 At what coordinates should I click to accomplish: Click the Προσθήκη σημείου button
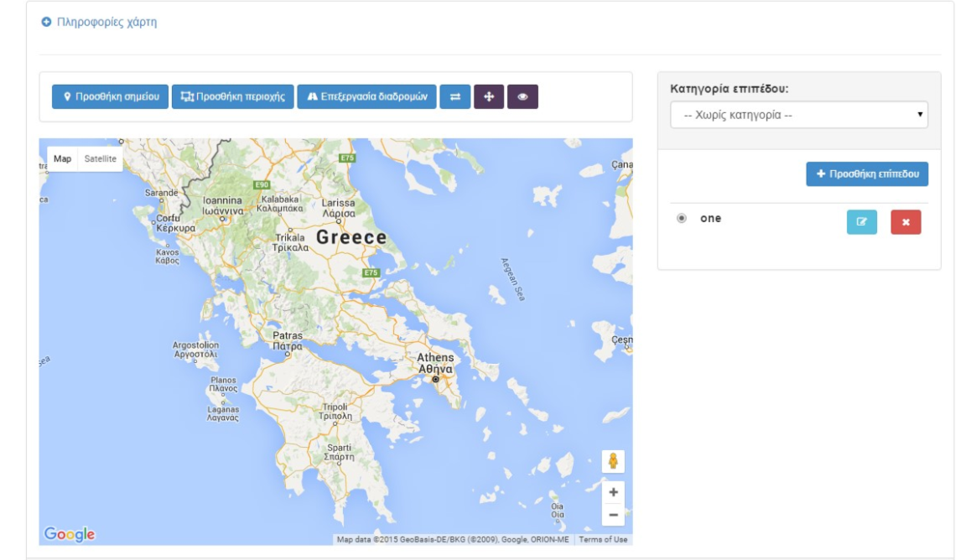pos(110,97)
